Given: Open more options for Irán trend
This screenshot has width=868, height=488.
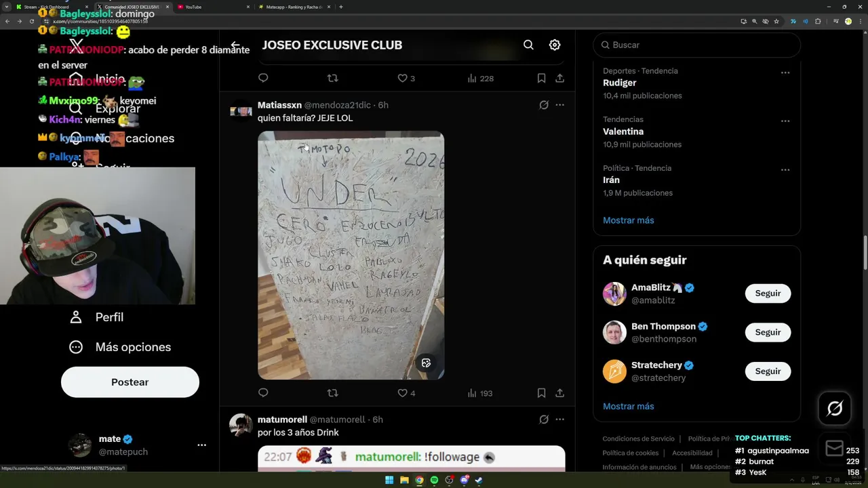Looking at the screenshot, I should tap(785, 170).
